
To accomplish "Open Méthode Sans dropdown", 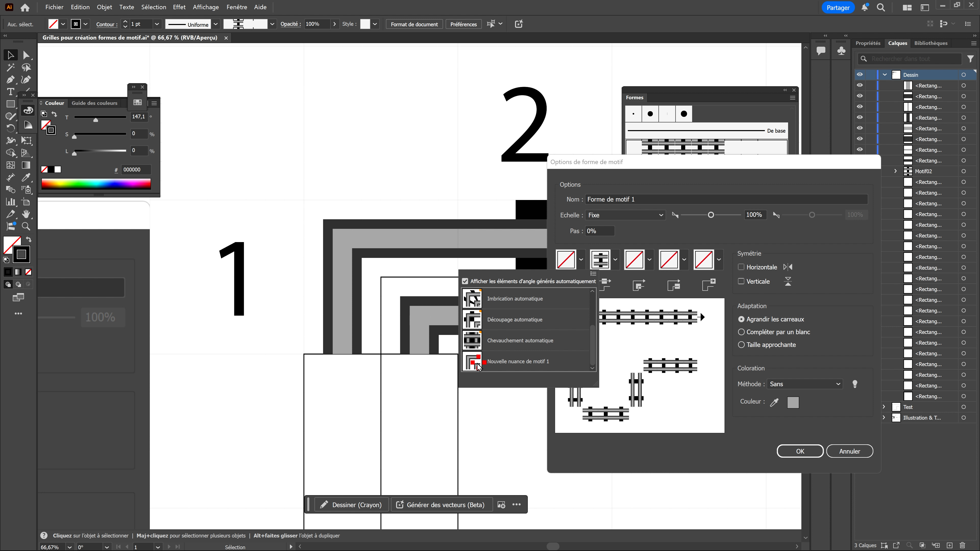I will coord(805,384).
